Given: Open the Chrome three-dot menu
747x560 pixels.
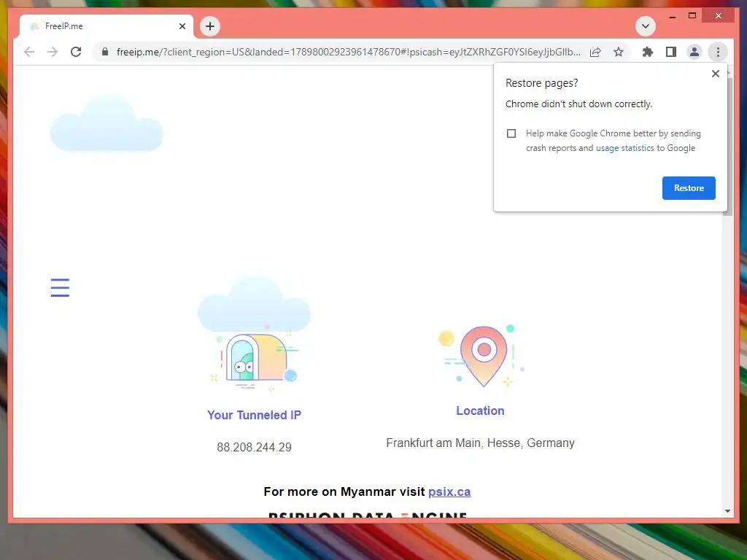Looking at the screenshot, I should click(718, 52).
